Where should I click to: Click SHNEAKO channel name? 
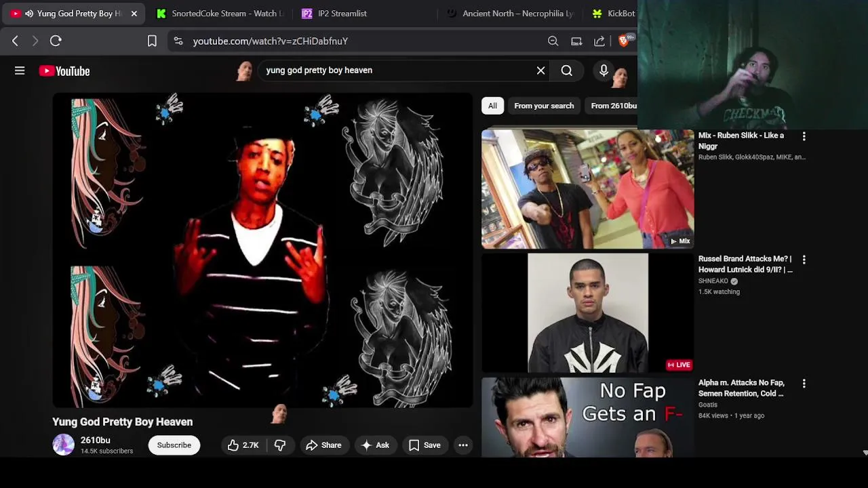click(x=713, y=281)
